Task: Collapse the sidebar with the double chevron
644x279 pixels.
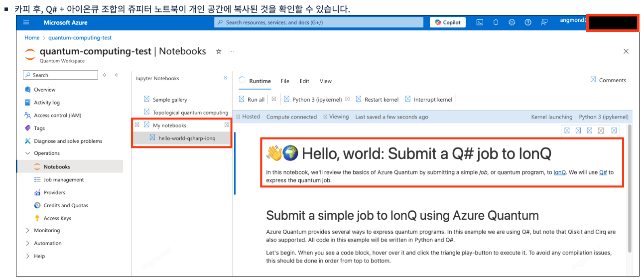Action: click(x=116, y=75)
